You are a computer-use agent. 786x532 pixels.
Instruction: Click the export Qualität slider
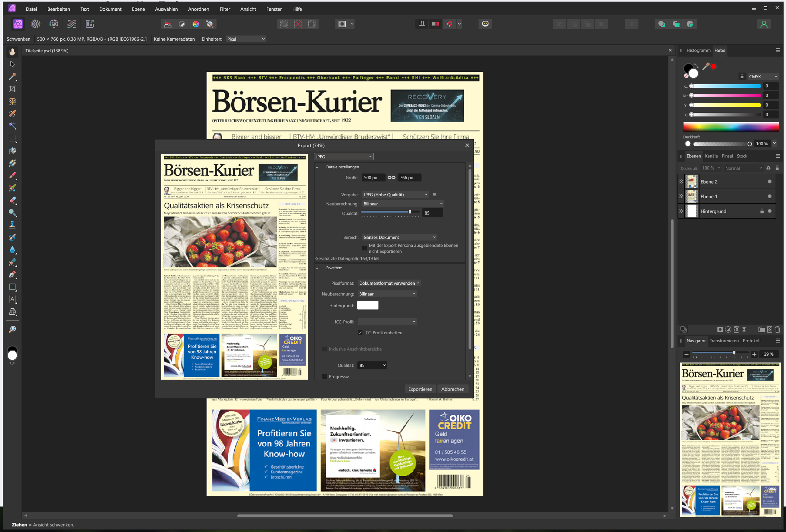[x=390, y=212]
